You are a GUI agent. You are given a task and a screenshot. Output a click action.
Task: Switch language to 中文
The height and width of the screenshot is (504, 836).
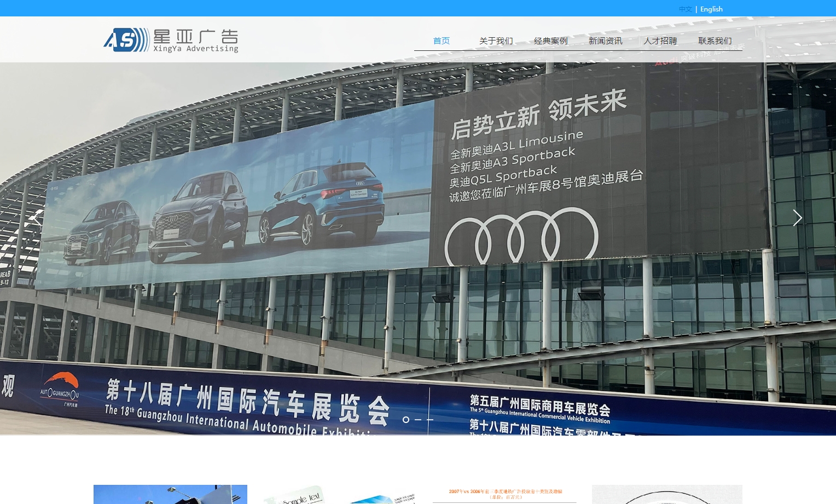(685, 9)
